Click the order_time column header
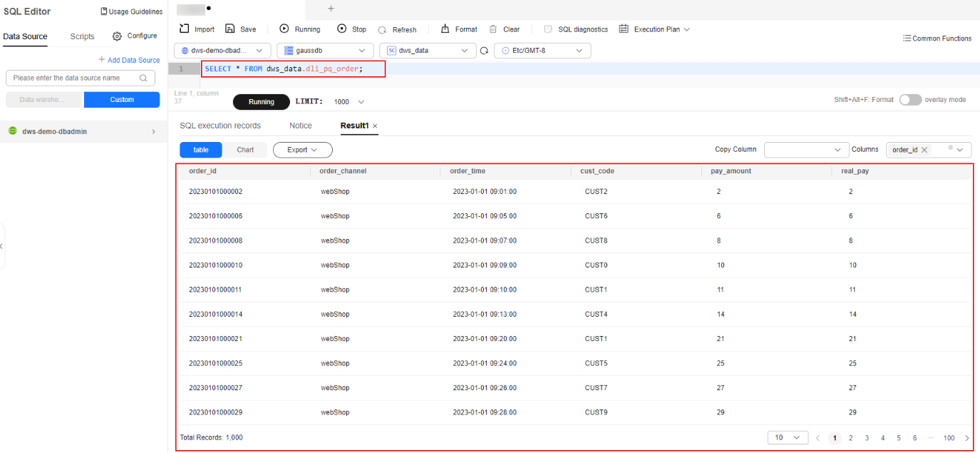980x453 pixels. (x=468, y=171)
